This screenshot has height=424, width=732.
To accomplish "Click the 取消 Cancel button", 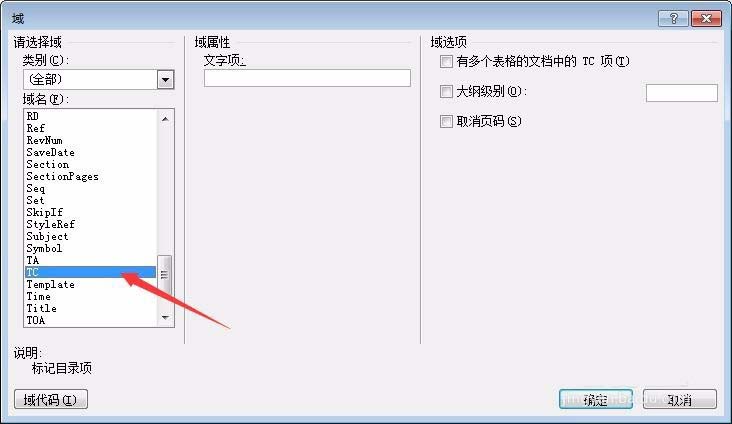I will click(679, 399).
